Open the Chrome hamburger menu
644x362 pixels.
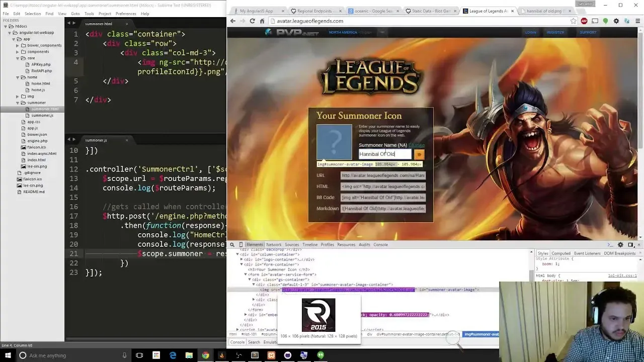click(637, 21)
